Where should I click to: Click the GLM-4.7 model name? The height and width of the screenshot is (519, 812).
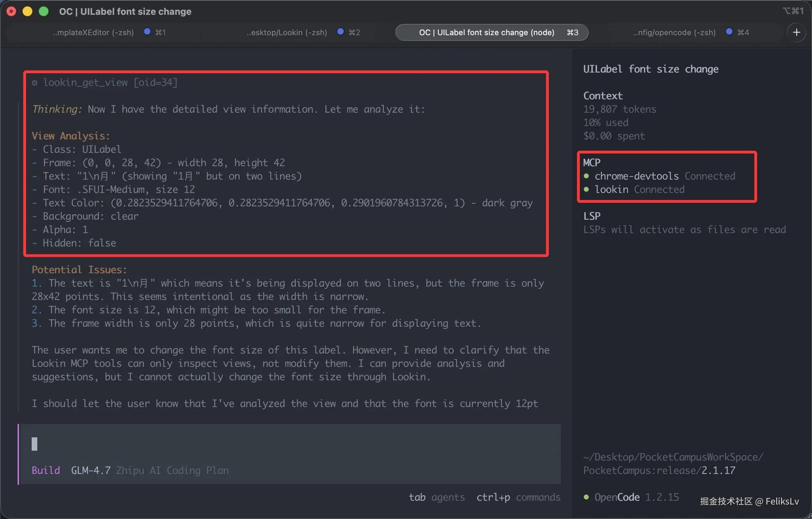[91, 470]
